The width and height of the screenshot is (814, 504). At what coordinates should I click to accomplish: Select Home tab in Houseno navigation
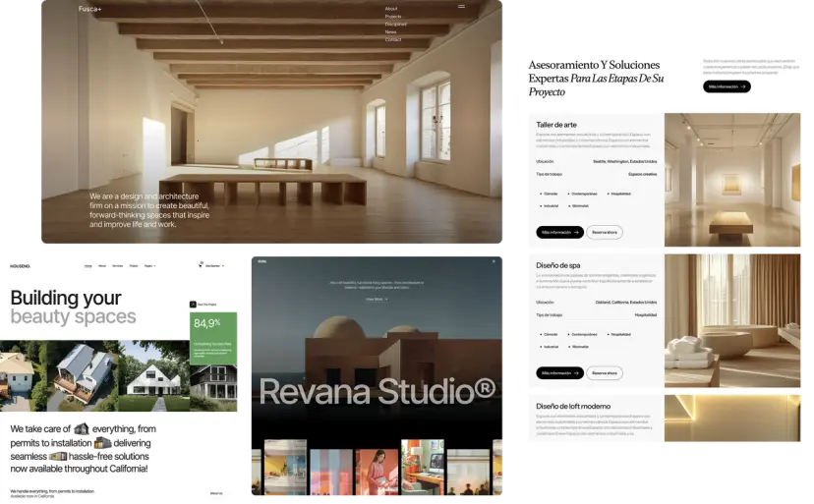coord(88,266)
